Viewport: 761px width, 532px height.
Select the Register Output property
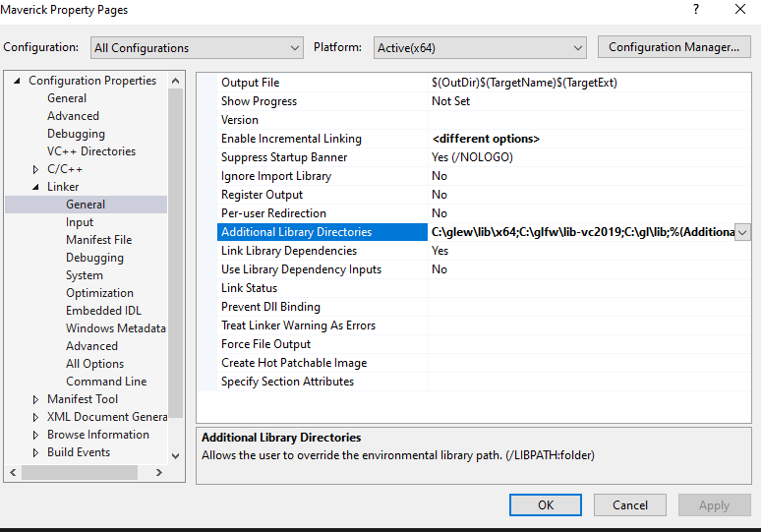[x=263, y=195]
